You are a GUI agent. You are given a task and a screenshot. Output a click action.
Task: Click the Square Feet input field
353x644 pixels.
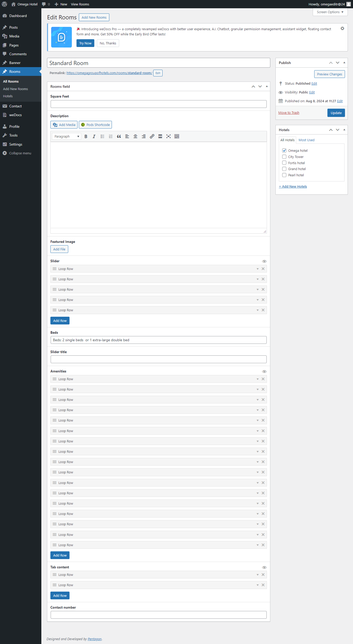[x=158, y=104]
